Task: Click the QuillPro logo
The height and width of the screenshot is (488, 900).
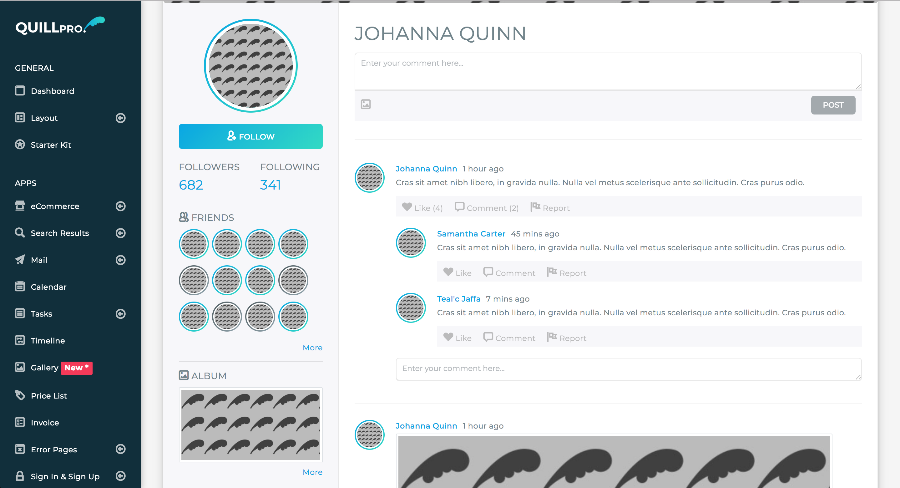Action: tap(60, 26)
